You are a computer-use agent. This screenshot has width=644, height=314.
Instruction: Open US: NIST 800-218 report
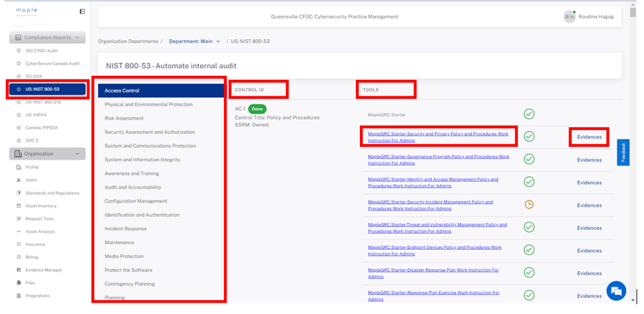coord(43,102)
